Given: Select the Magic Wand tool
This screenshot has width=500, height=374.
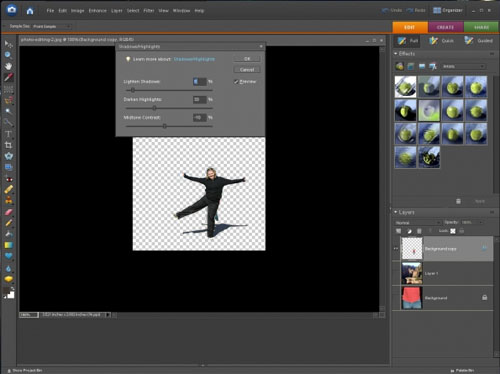Looking at the screenshot, I should click(x=9, y=111).
